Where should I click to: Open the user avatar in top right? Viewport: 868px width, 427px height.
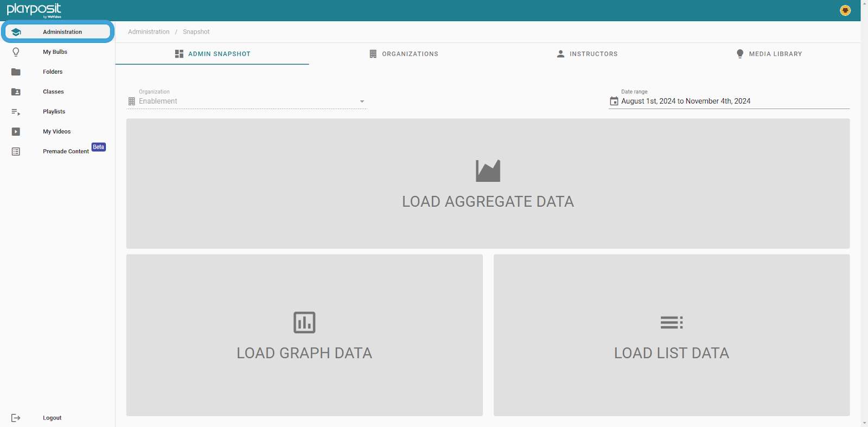point(845,10)
